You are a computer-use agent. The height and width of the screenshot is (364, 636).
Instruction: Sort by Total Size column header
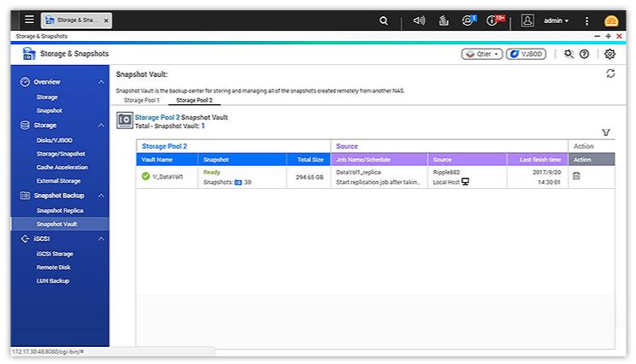click(309, 159)
